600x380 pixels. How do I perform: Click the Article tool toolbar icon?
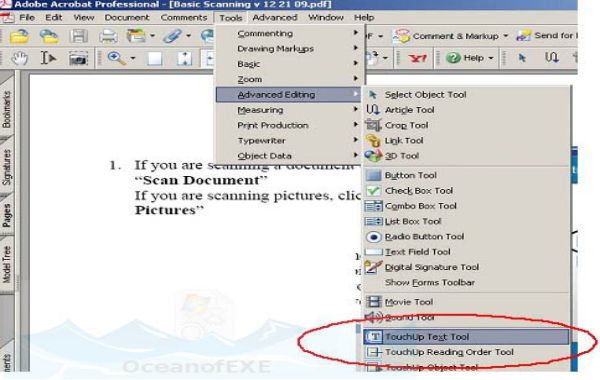[x=552, y=58]
